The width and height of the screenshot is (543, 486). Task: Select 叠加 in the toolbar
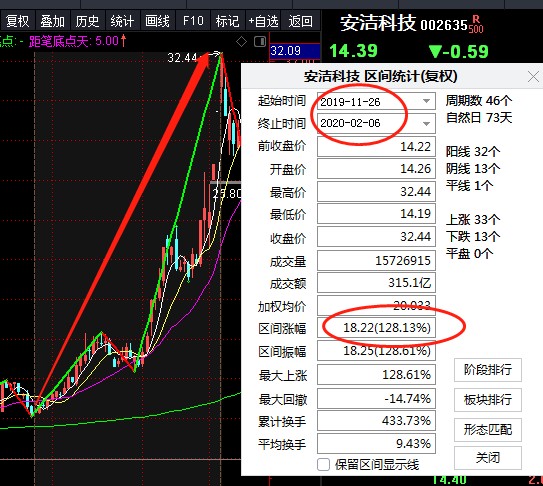53,21
